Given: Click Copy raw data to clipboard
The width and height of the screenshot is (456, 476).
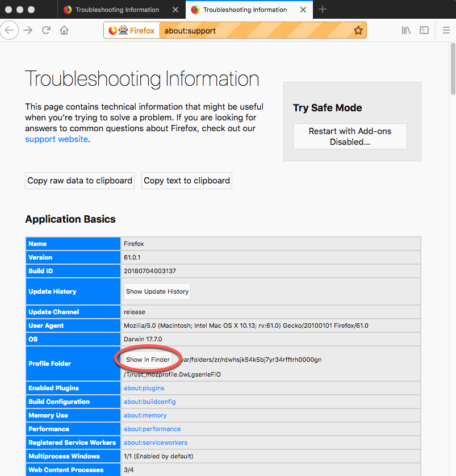Looking at the screenshot, I should 80,181.
